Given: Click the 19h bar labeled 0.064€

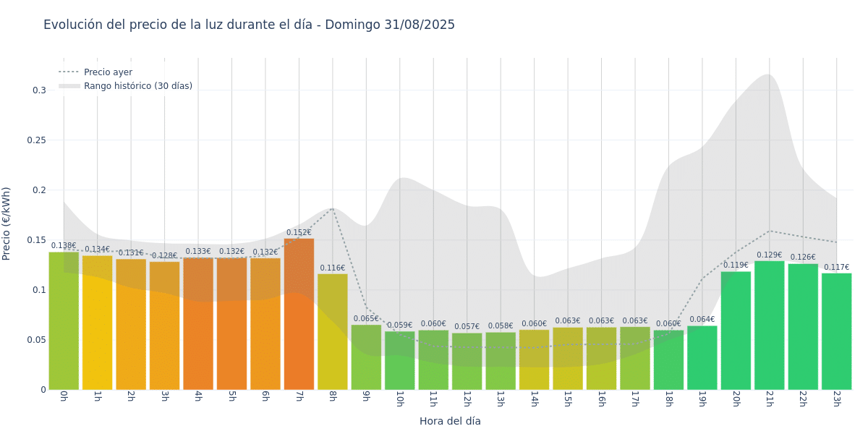Looking at the screenshot, I should tap(702, 358).
